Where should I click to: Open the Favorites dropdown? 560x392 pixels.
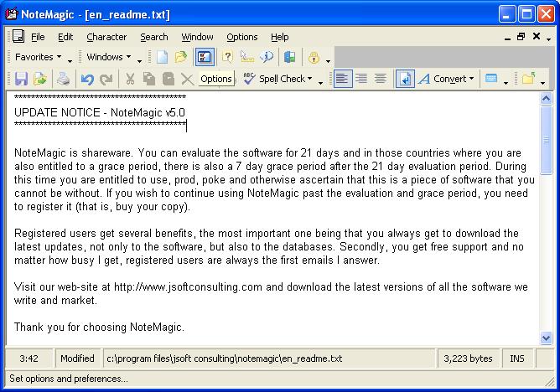pos(39,57)
